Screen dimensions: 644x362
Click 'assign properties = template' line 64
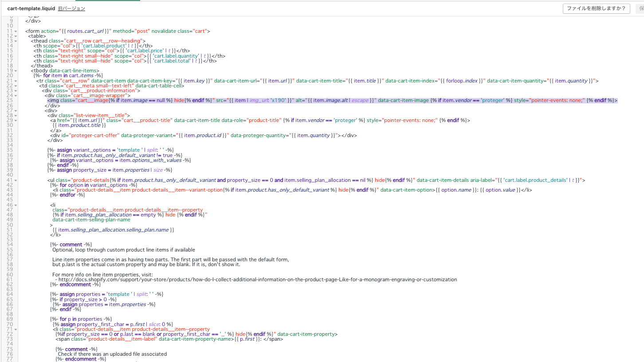[107, 295]
